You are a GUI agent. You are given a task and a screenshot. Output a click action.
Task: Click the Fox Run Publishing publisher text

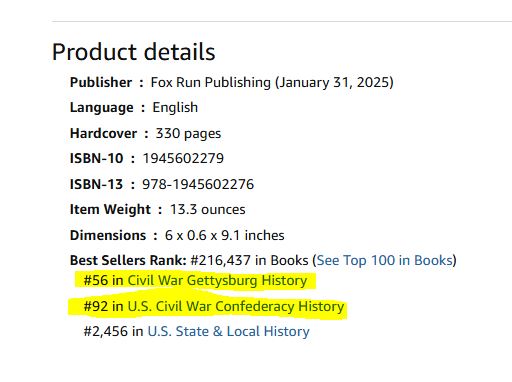point(211,83)
